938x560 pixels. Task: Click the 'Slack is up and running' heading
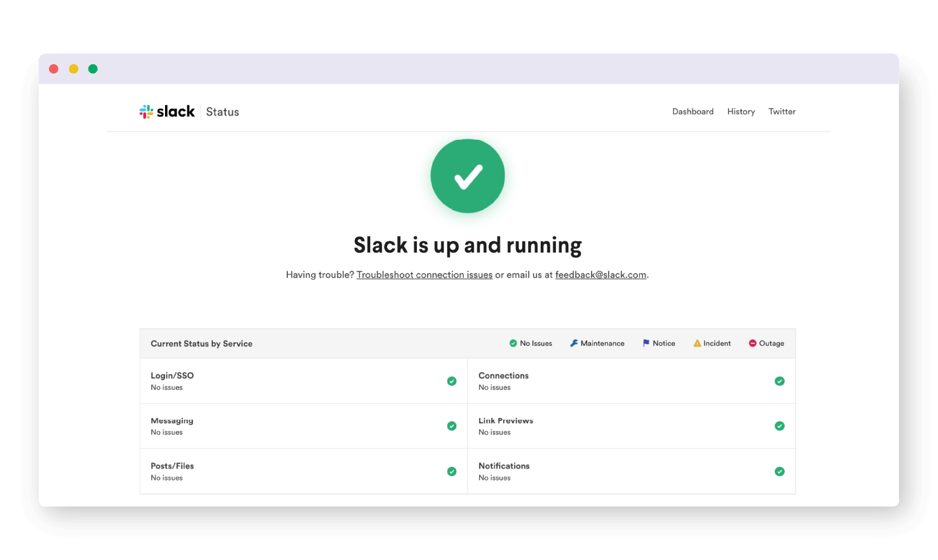click(x=468, y=245)
